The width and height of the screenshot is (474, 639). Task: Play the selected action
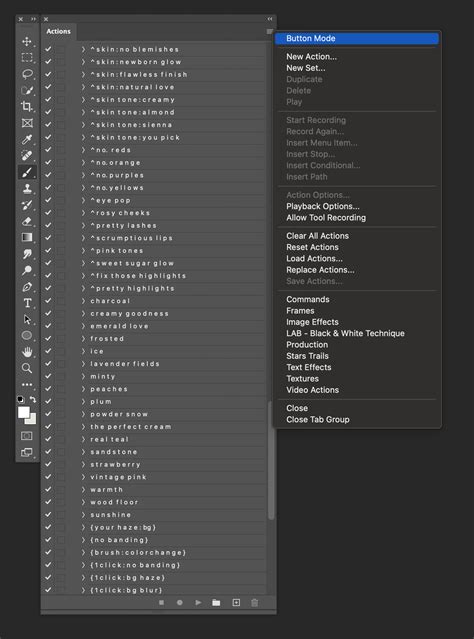[198, 602]
